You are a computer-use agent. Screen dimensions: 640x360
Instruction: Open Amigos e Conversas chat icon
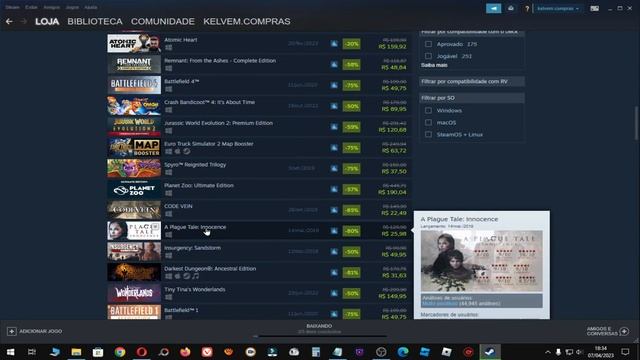tap(624, 331)
